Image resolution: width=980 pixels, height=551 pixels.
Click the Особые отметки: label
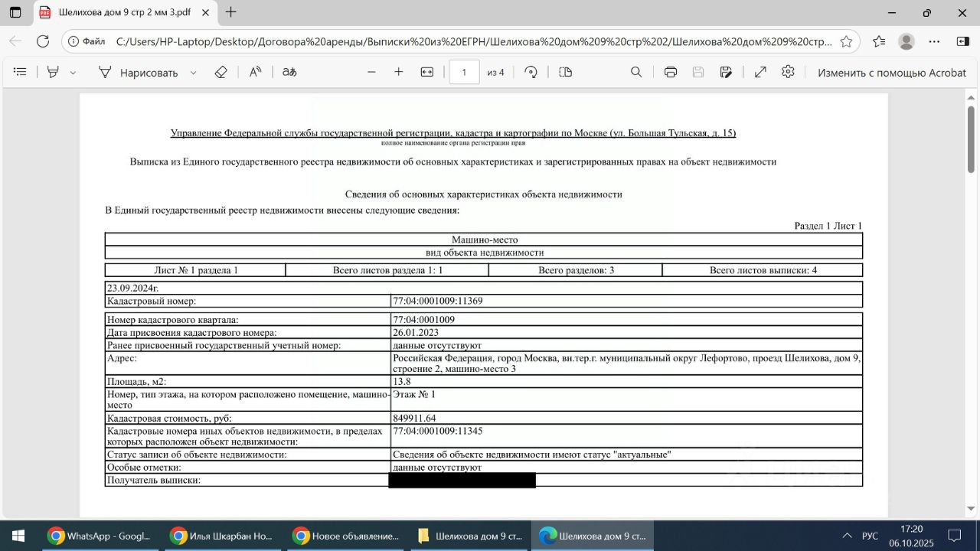pyautogui.click(x=144, y=467)
